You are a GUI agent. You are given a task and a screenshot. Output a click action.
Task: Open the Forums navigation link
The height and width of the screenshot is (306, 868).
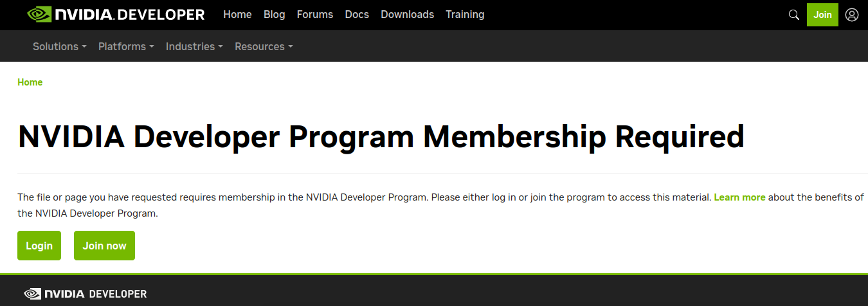[x=315, y=14]
